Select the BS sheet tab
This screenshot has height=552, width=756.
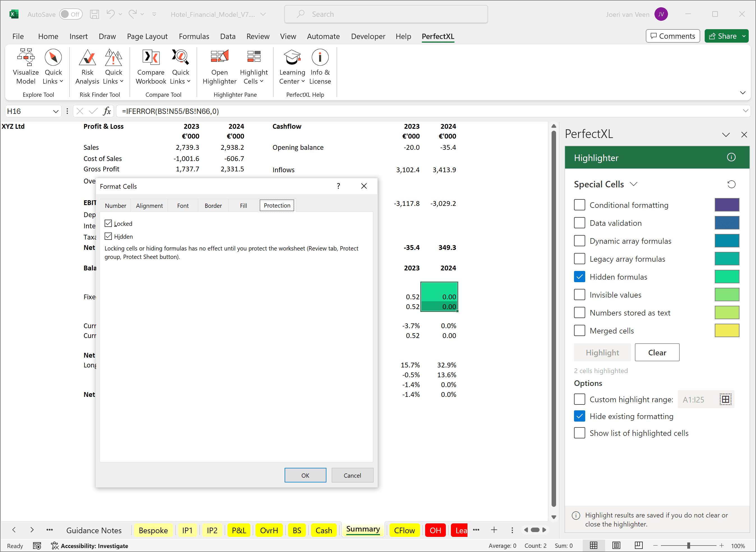297,530
